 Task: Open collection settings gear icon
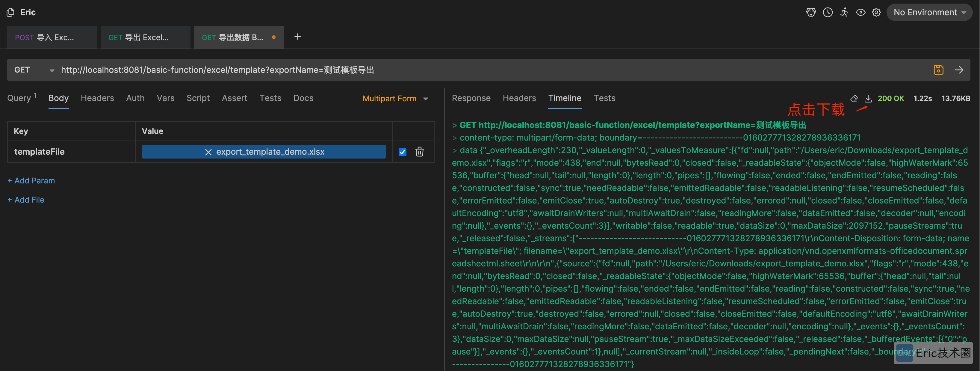[x=876, y=13]
